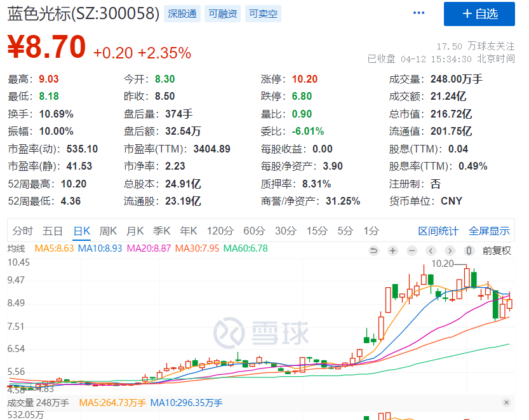
Task: Click the 委比 value -6.01%
Action: pyautogui.click(x=307, y=132)
